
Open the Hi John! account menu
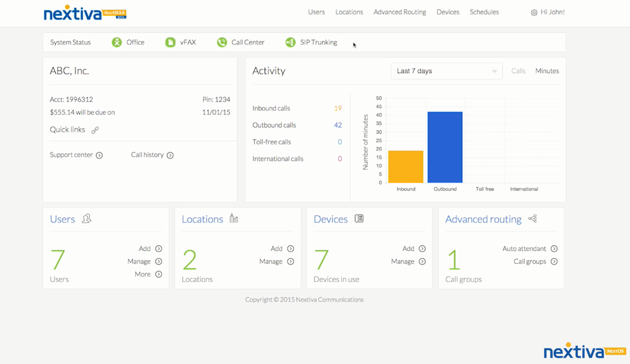point(552,12)
